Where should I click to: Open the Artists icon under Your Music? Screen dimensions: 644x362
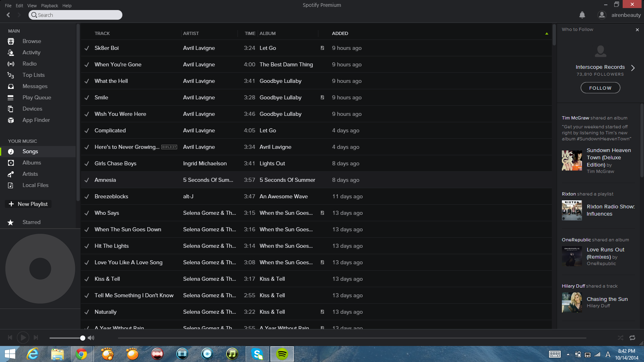point(11,174)
